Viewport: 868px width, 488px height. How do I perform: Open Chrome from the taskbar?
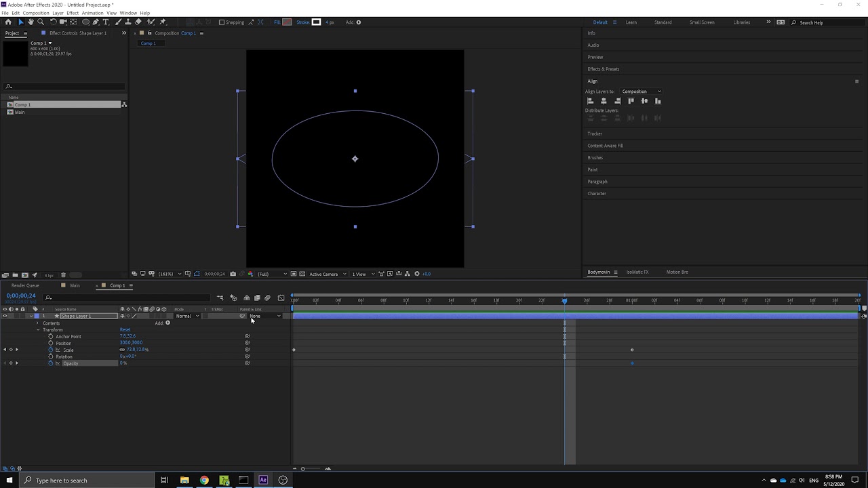click(204, 480)
